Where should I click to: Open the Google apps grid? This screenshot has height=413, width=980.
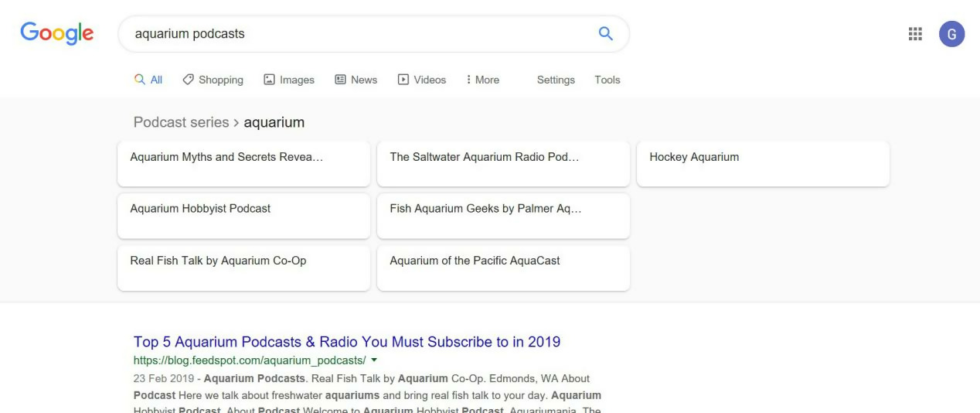tap(915, 34)
